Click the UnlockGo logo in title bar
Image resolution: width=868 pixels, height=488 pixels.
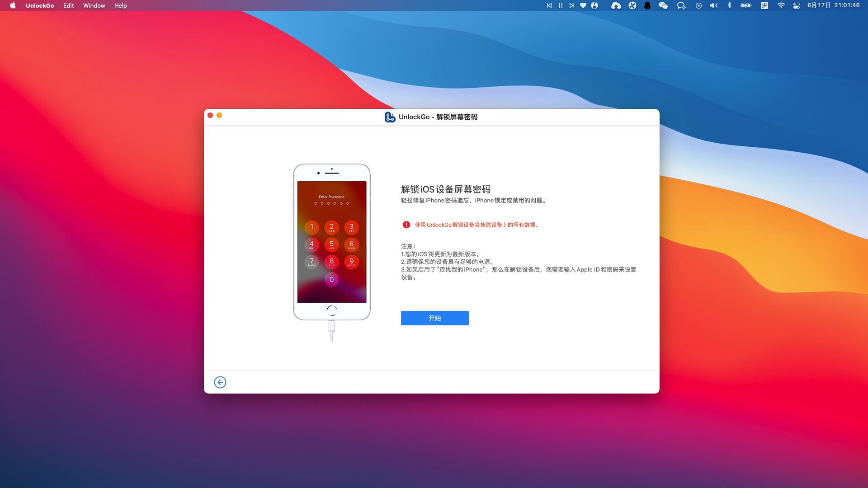click(x=390, y=117)
